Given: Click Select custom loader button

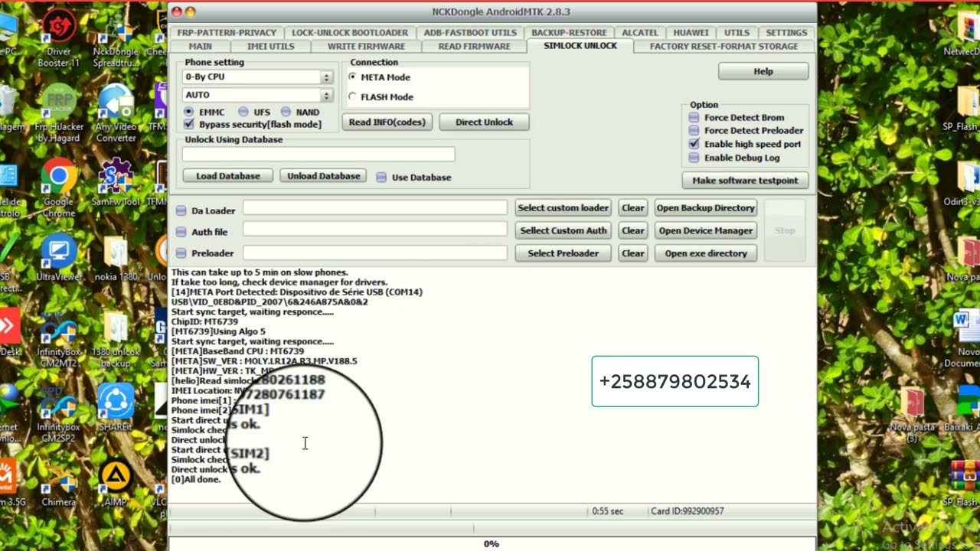Looking at the screenshot, I should pyautogui.click(x=563, y=208).
